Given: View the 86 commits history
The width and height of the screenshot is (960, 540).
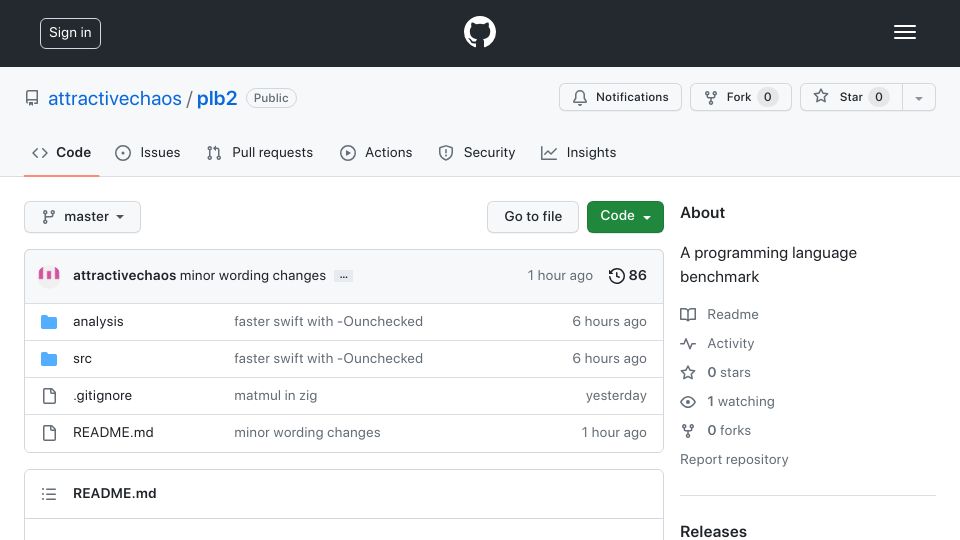Looking at the screenshot, I should click(628, 276).
